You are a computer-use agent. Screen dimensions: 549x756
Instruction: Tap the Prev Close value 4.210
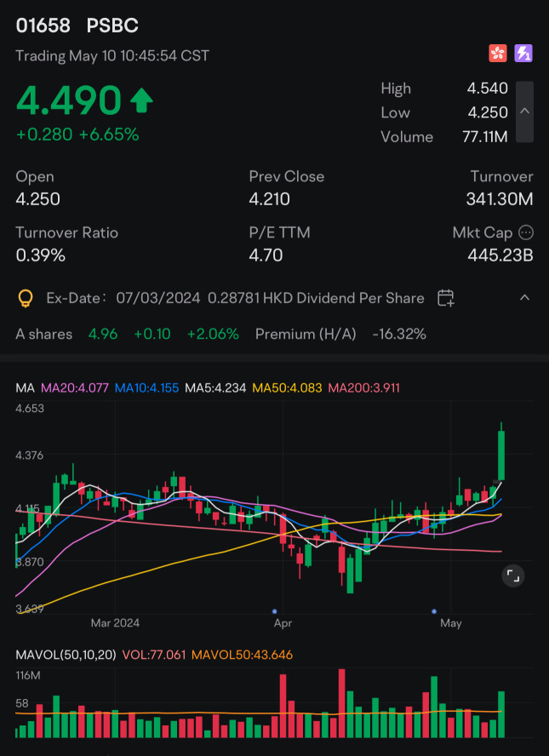tap(270, 198)
